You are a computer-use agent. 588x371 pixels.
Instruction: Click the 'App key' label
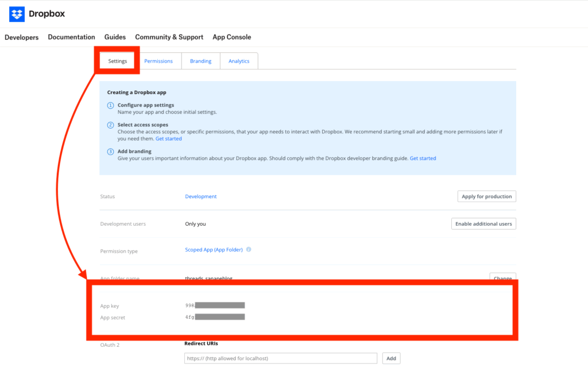(110, 306)
